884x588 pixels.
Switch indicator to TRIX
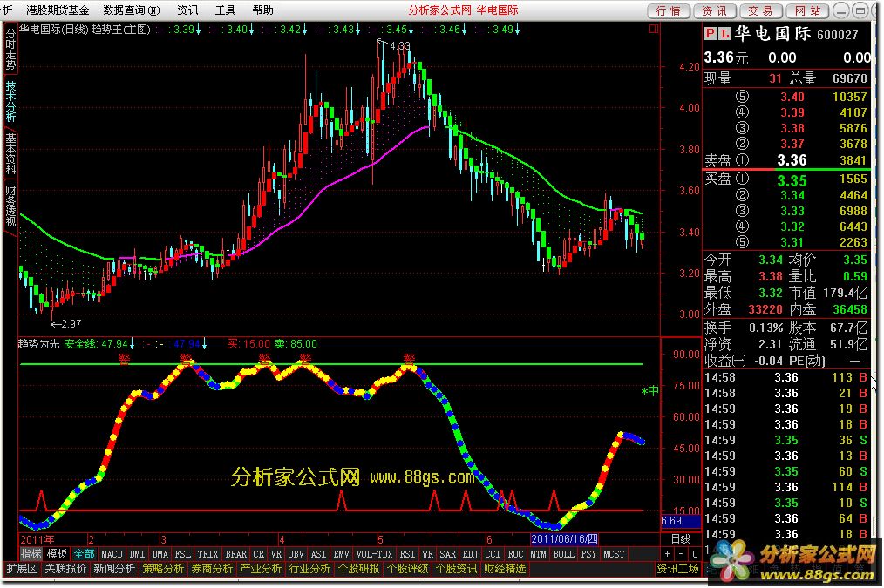coord(207,554)
